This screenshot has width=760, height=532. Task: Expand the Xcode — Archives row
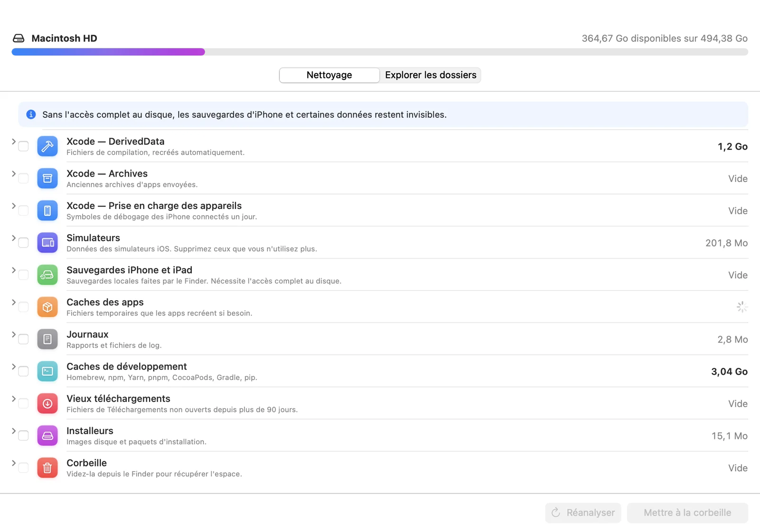[x=13, y=174]
